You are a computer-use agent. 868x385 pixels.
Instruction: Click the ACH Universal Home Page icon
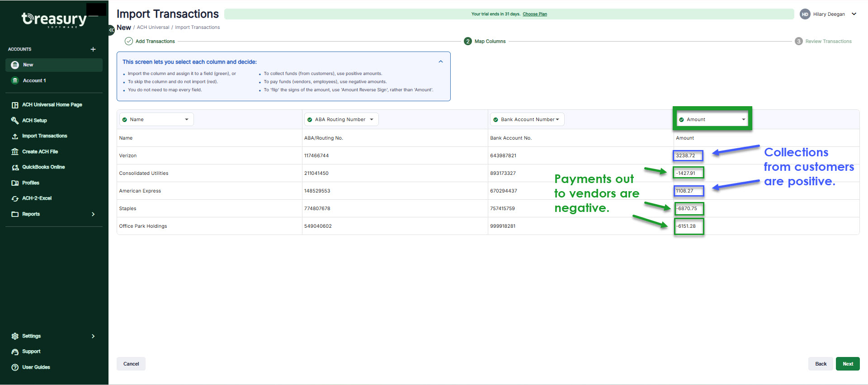[x=15, y=105]
